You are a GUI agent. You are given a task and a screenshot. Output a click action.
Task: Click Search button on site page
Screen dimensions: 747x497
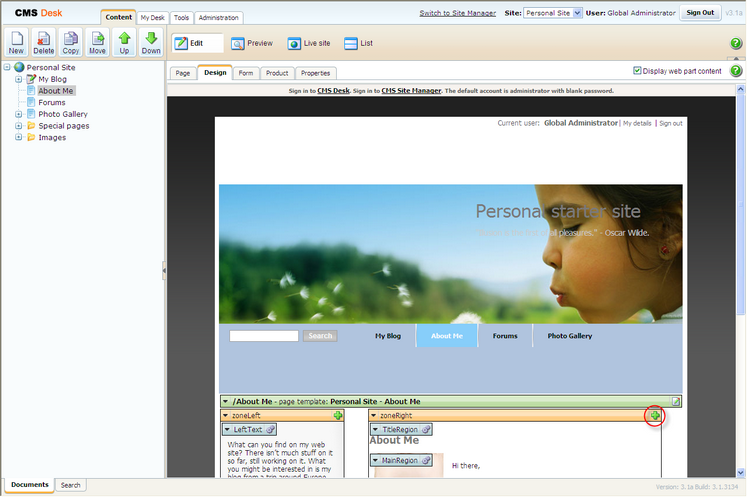click(x=320, y=336)
